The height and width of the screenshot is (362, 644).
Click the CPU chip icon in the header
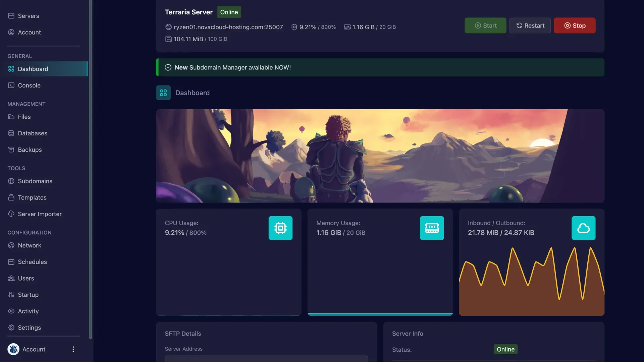coord(294,27)
